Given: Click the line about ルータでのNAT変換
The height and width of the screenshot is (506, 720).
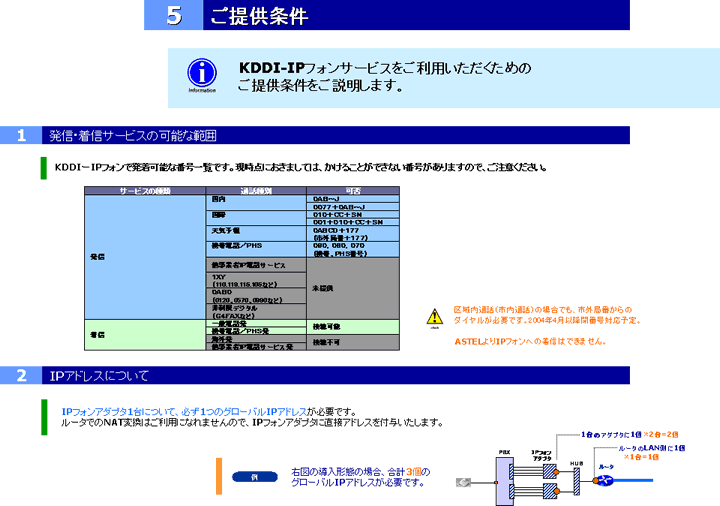Looking at the screenshot, I should tap(252, 422).
